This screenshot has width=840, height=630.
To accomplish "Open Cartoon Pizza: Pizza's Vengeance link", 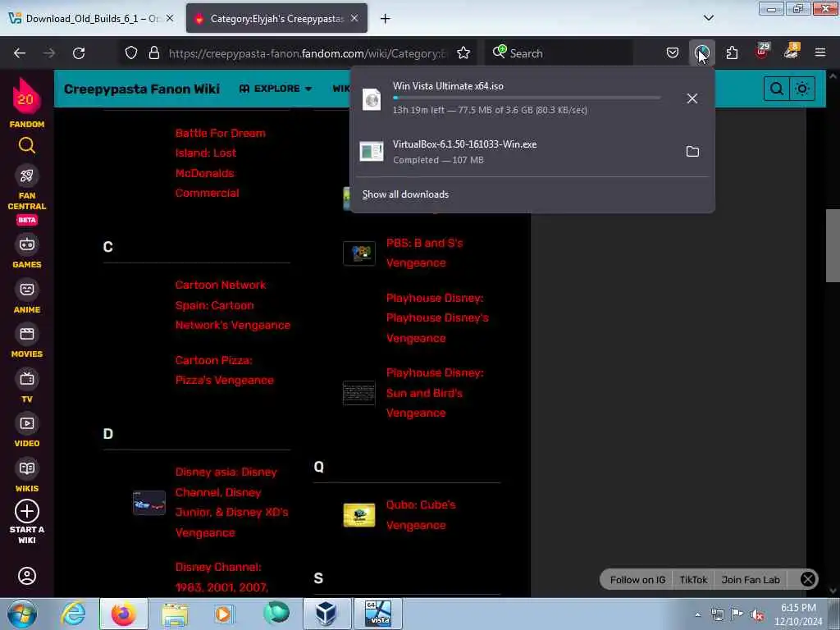I will pos(225,370).
